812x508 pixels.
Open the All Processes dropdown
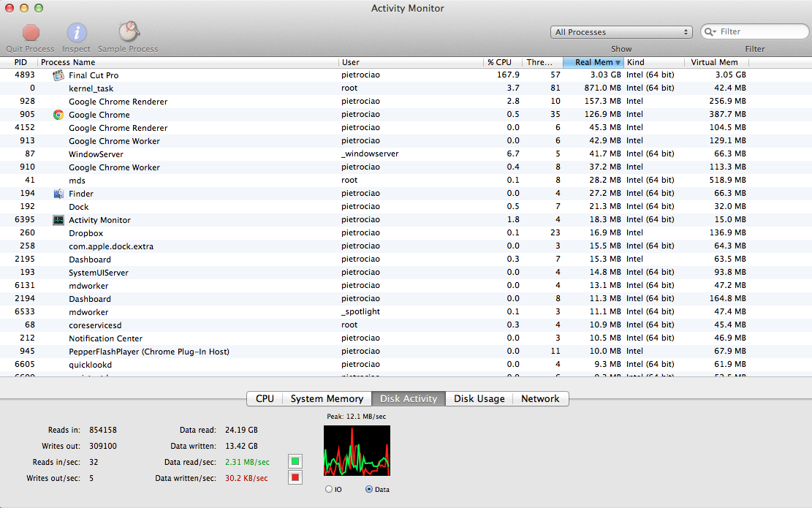621,32
